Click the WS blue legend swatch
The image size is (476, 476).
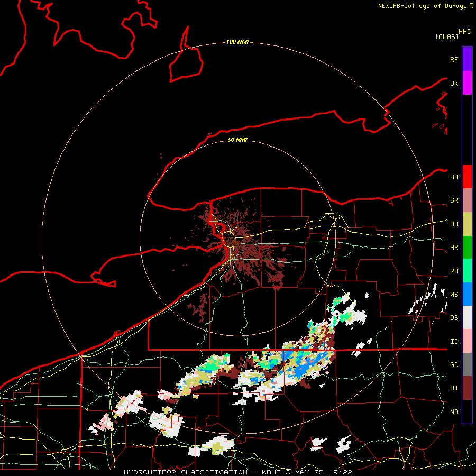[467, 294]
